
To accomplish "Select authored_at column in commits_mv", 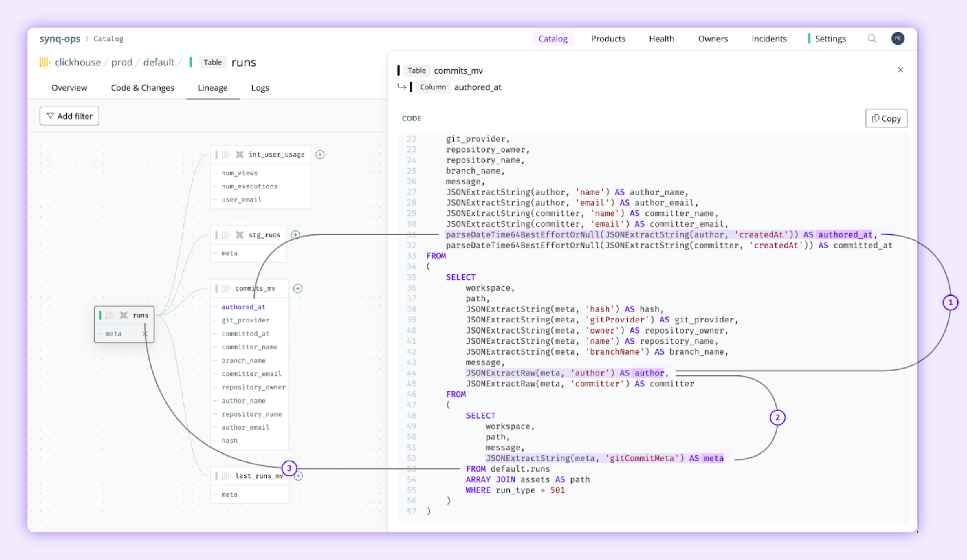I will (243, 307).
